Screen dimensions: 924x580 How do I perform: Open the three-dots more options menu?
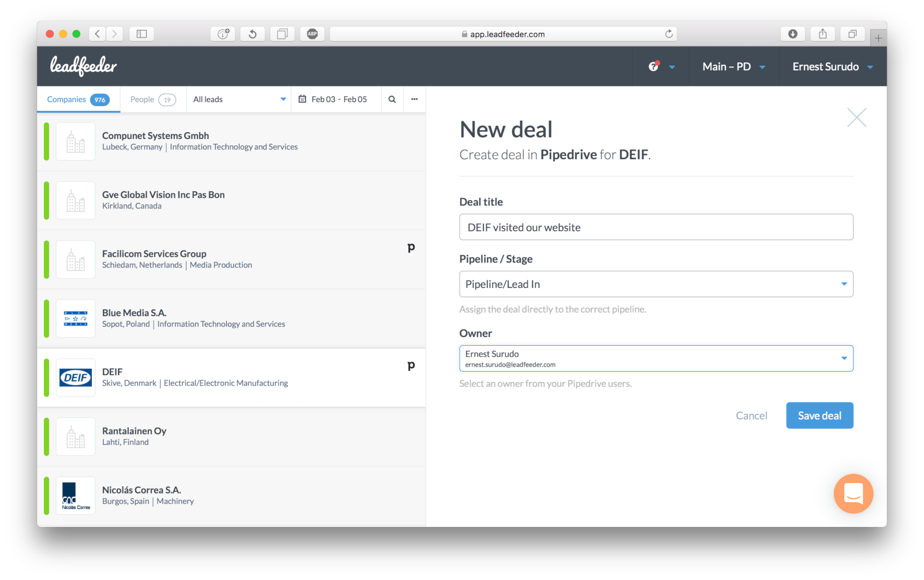414,99
